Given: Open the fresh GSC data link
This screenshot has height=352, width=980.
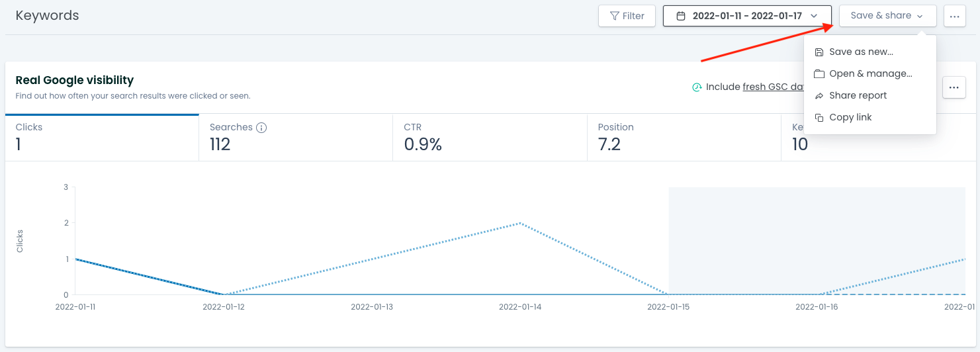Looking at the screenshot, I should [773, 87].
